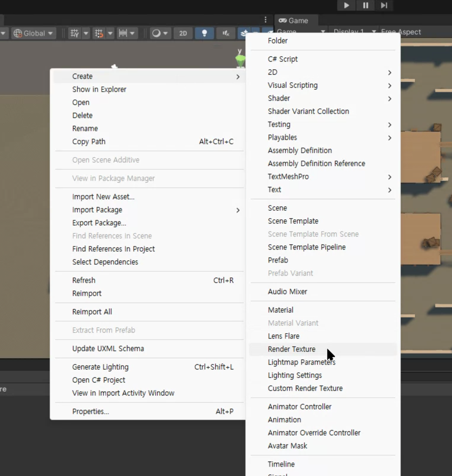Expand the 2D submenu in Create menu

point(323,72)
